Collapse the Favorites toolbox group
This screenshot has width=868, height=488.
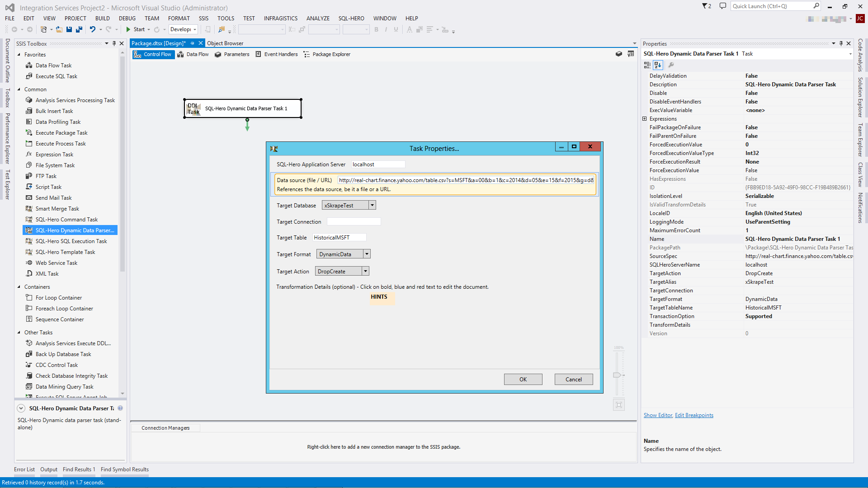pyautogui.click(x=19, y=55)
